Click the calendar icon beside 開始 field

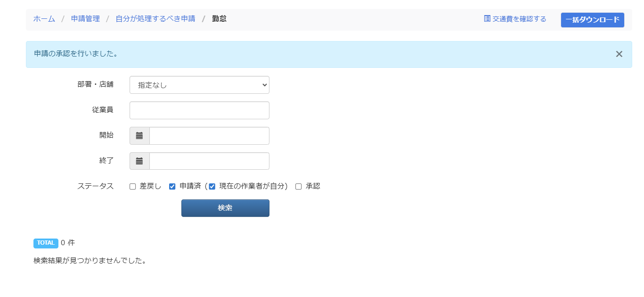coord(139,136)
